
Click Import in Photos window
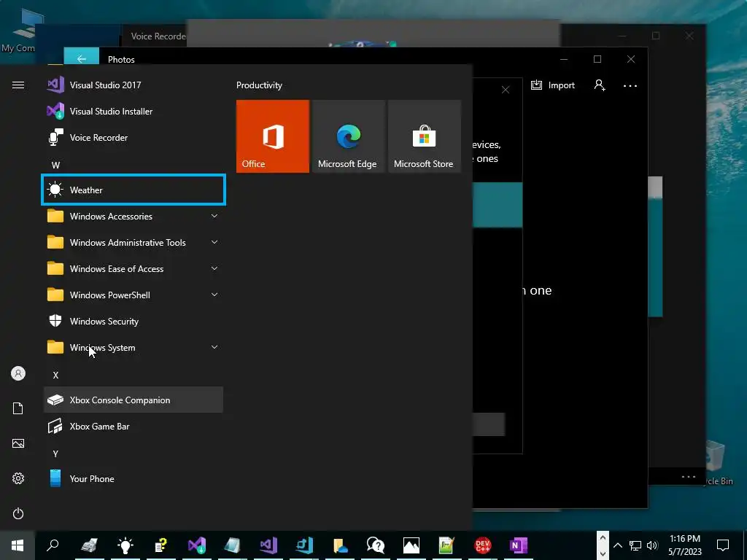coord(553,85)
